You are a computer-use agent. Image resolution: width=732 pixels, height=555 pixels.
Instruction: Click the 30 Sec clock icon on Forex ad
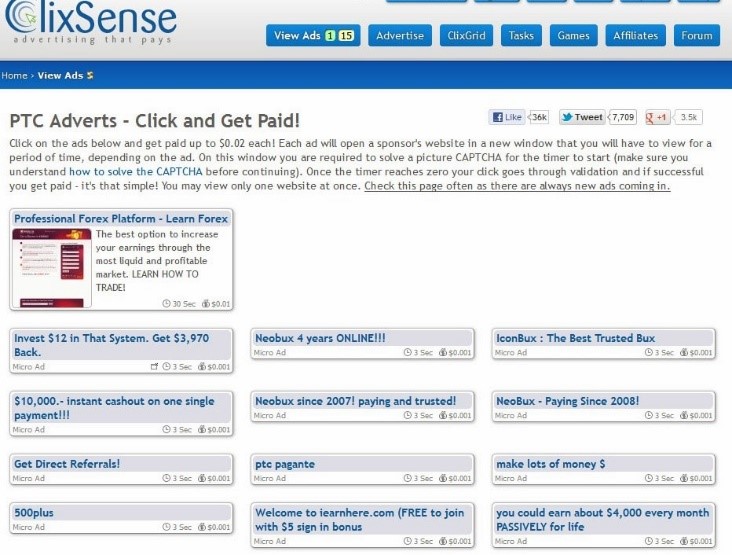point(166,304)
